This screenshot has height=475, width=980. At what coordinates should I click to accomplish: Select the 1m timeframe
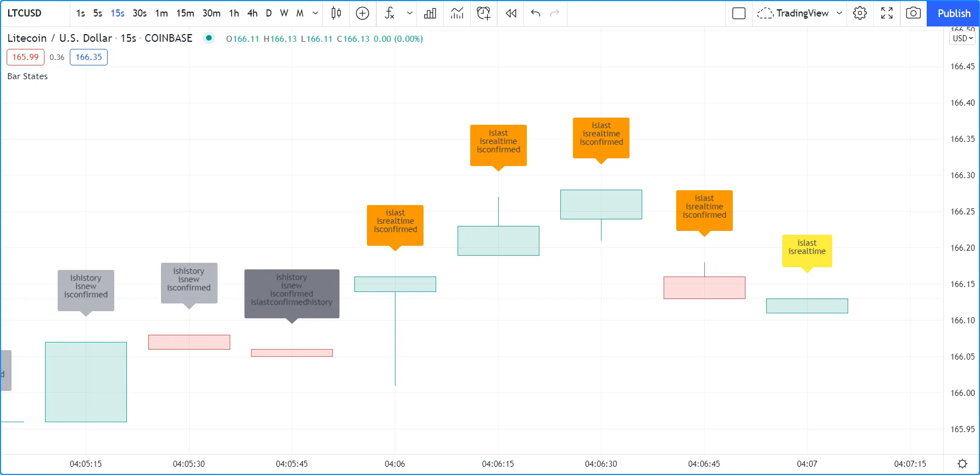pos(162,13)
